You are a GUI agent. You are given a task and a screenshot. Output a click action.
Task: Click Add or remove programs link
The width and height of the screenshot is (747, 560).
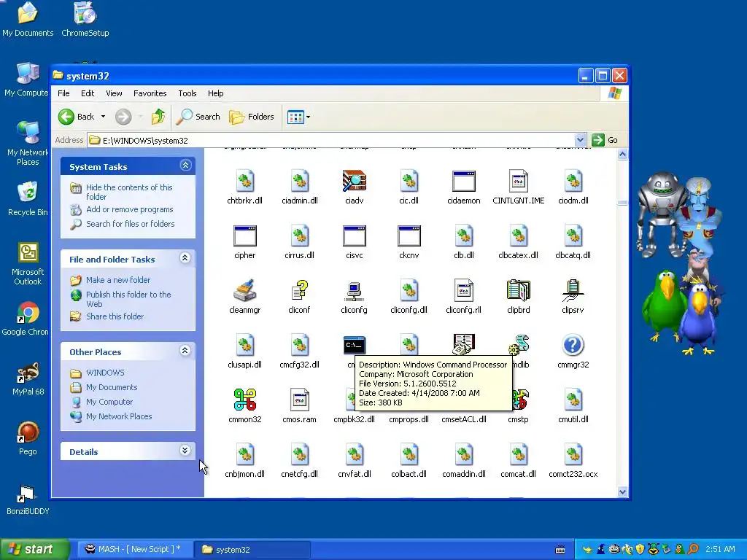[x=130, y=209]
